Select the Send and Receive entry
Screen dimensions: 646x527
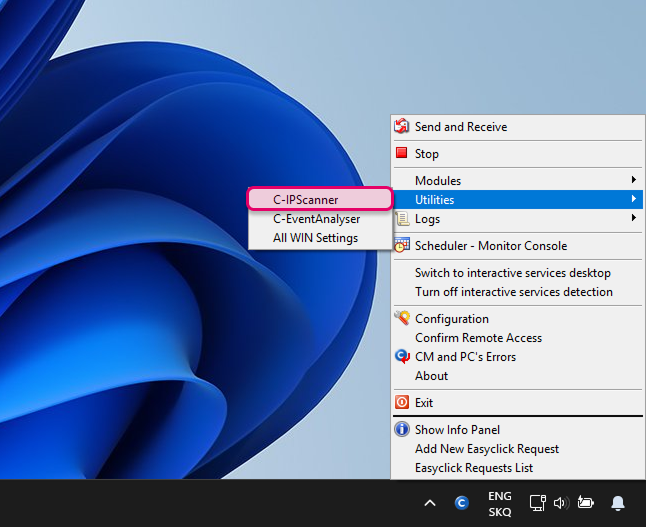click(518, 126)
